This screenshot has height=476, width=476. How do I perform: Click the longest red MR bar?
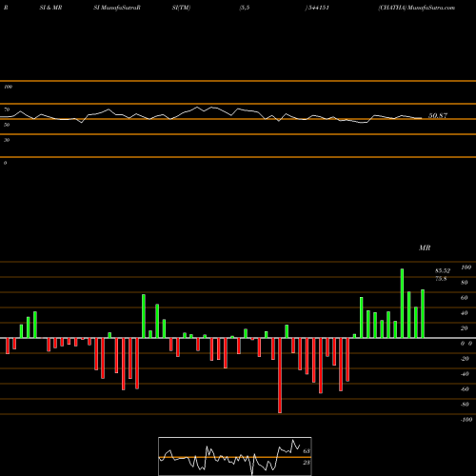[280, 375]
